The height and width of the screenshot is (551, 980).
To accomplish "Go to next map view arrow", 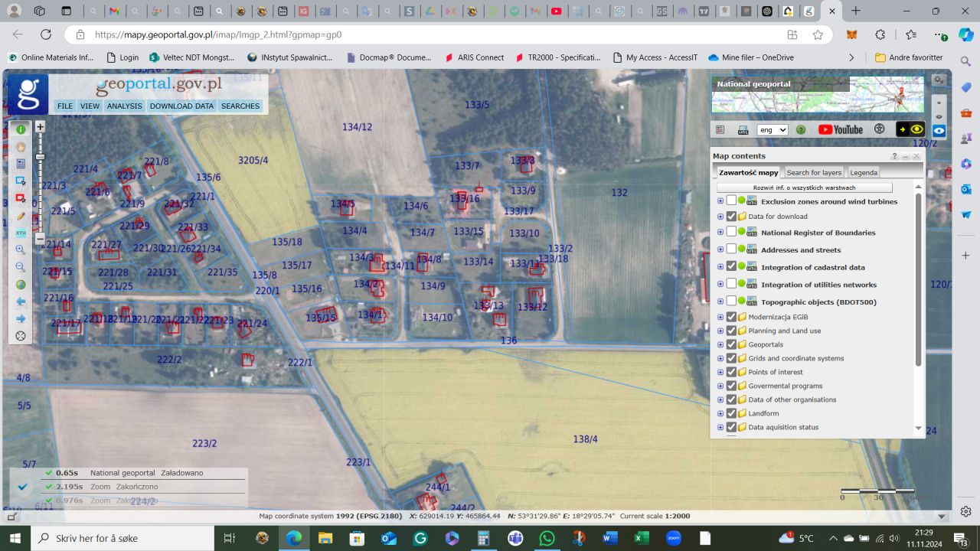I will 21,318.
